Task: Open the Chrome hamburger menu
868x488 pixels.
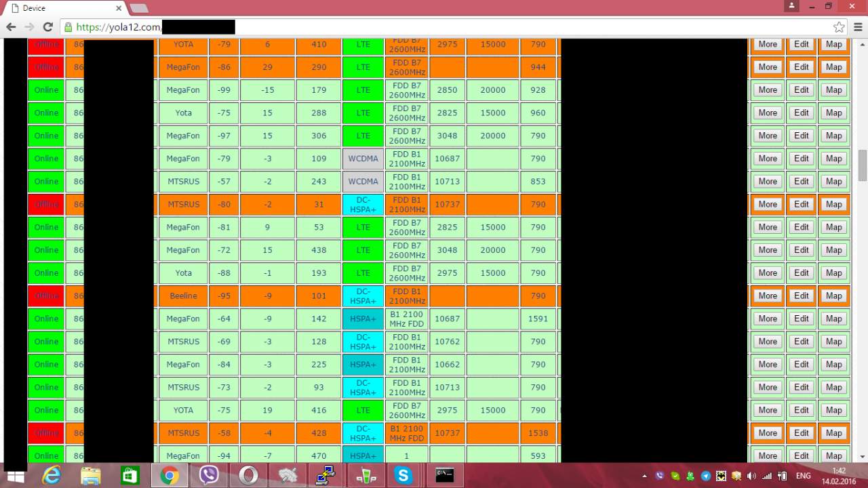Action: pyautogui.click(x=858, y=27)
